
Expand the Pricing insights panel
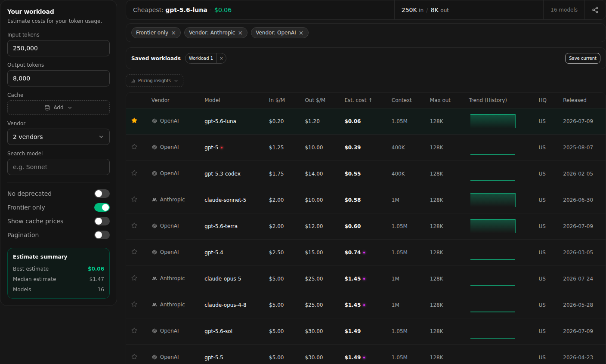155,80
